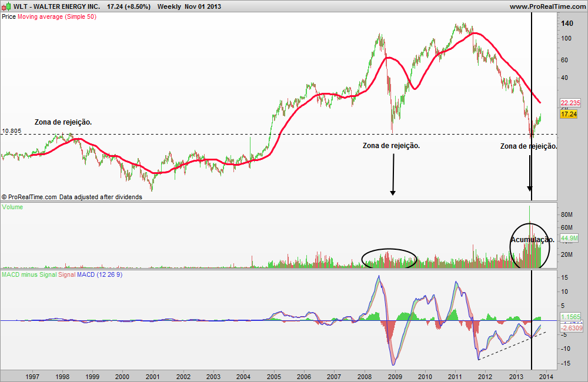588x382 pixels.
Task: Click the green 1.1565 MACD value tag
Action: point(570,317)
